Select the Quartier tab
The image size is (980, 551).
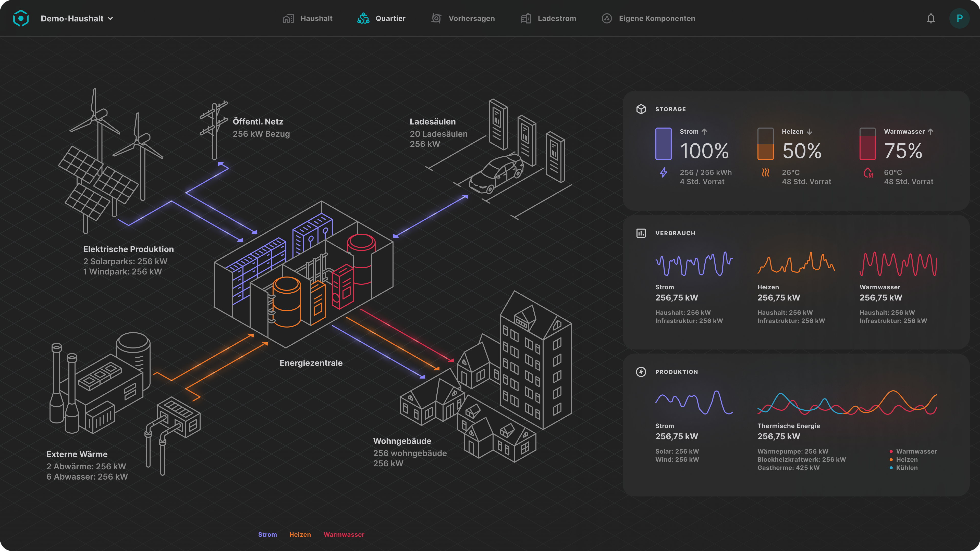point(381,18)
